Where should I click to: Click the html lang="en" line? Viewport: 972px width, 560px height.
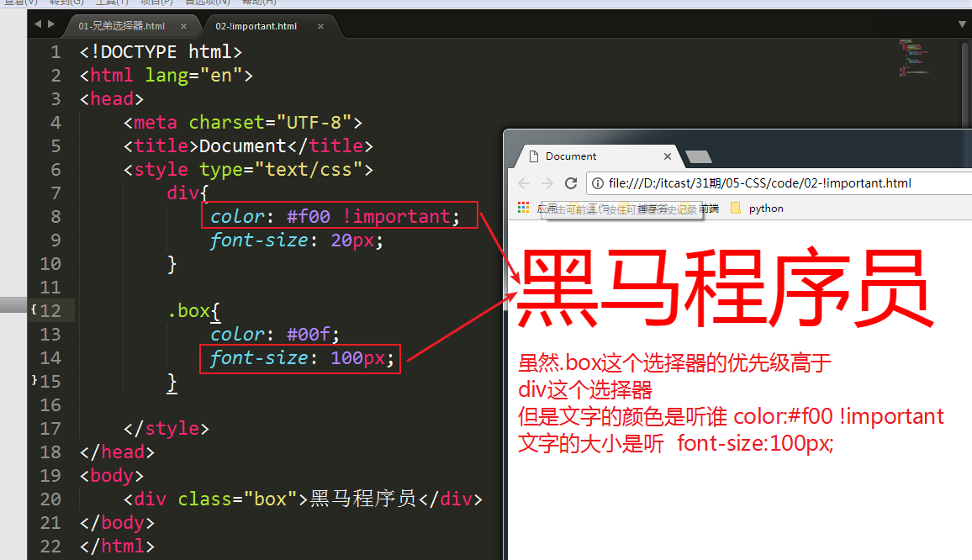tap(166, 76)
